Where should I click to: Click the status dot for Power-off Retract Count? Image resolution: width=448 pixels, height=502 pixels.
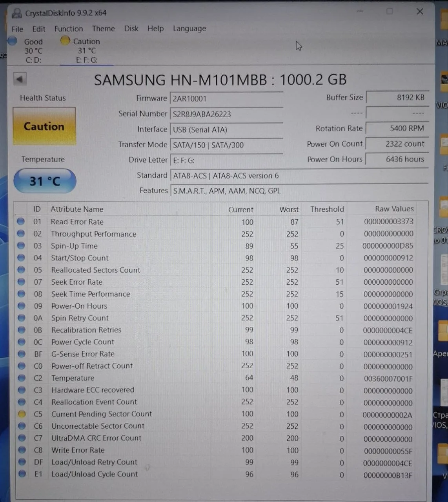pyautogui.click(x=22, y=366)
